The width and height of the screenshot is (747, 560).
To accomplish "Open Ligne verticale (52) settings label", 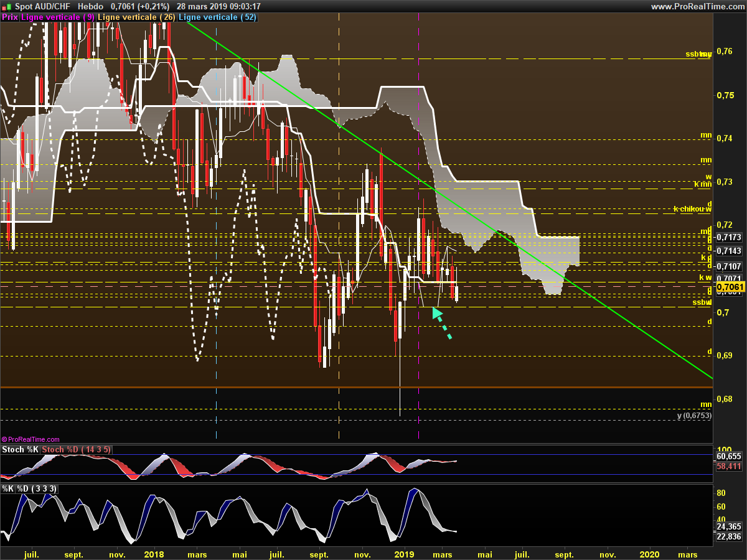I will click(217, 17).
